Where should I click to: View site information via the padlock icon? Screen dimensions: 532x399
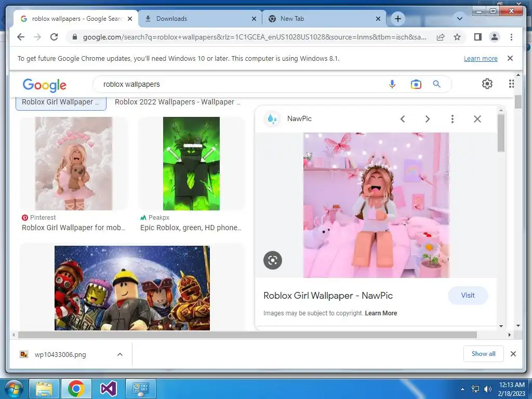point(75,37)
